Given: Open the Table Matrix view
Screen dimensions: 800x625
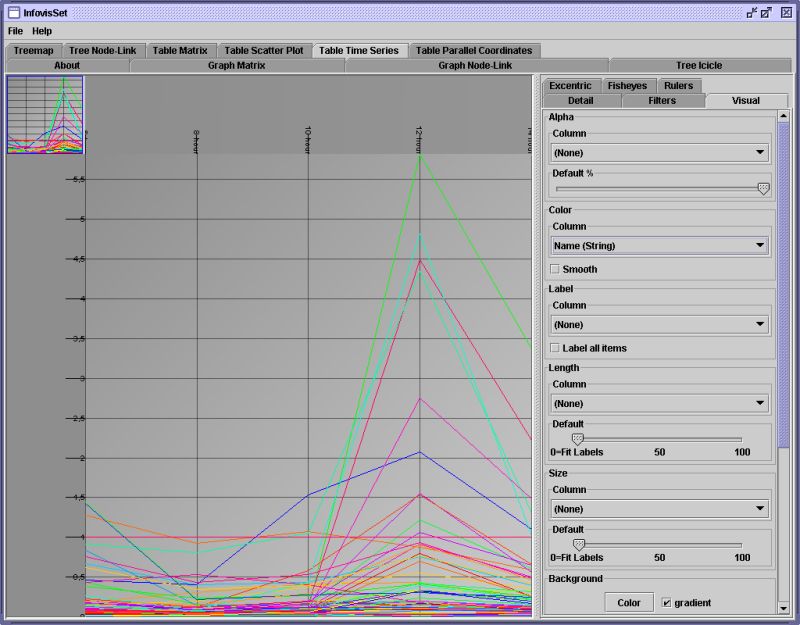Looking at the screenshot, I should [181, 50].
